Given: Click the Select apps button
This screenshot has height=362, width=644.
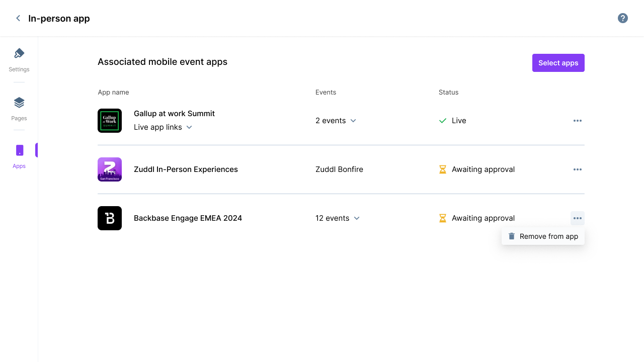Looking at the screenshot, I should (x=558, y=63).
